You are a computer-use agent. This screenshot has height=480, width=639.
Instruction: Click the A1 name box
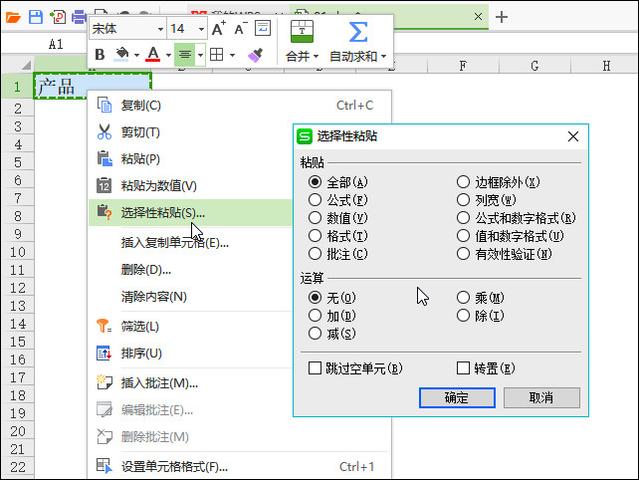pyautogui.click(x=56, y=44)
